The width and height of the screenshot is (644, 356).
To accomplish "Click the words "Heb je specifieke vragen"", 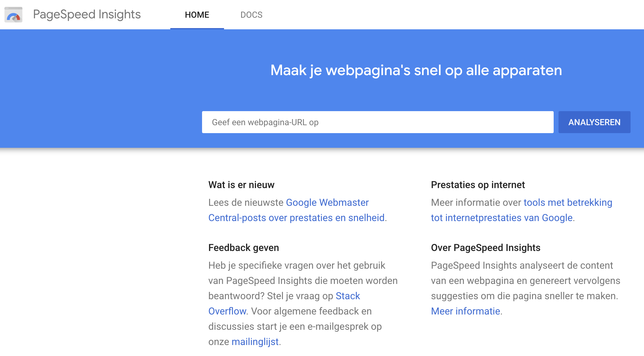I will click(x=261, y=265).
